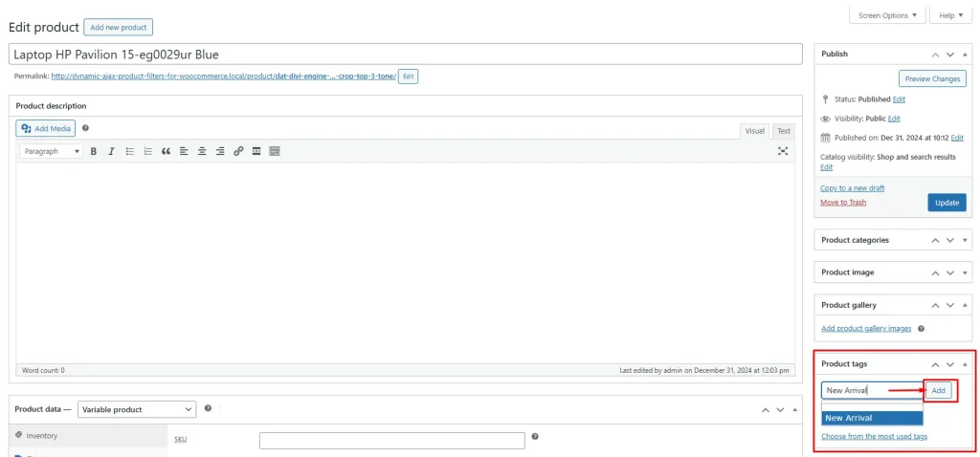Click the SKU input field
Viewport: 980px width, 457px height.
point(391,440)
